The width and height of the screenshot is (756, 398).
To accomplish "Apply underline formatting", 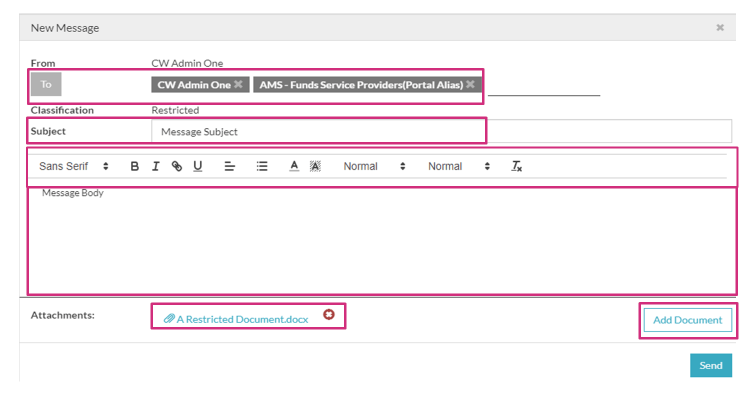I will 197,166.
